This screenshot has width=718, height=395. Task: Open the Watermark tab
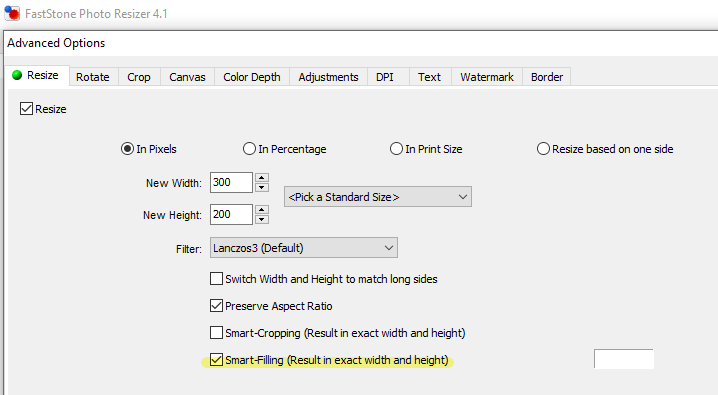click(487, 77)
